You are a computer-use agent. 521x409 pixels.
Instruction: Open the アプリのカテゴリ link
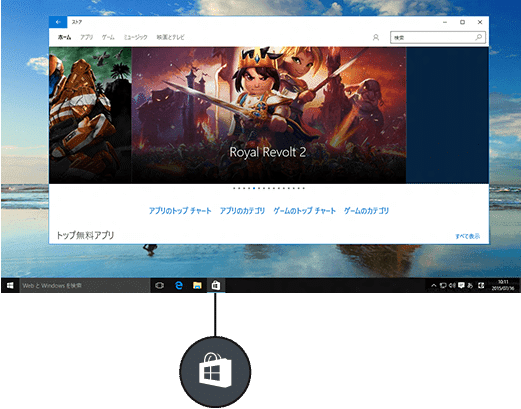(x=242, y=211)
